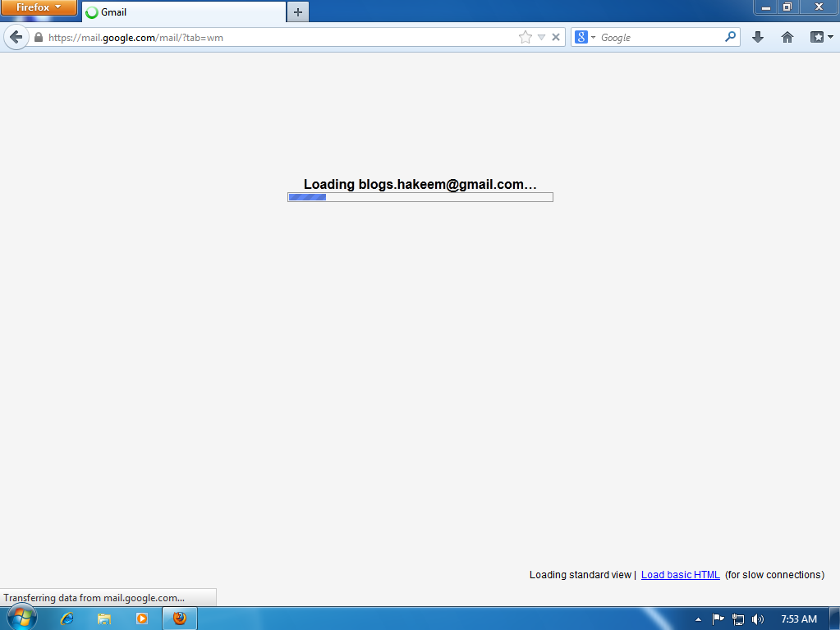This screenshot has height=630, width=840.
Task: Click the Loading standard view text
Action: click(581, 575)
